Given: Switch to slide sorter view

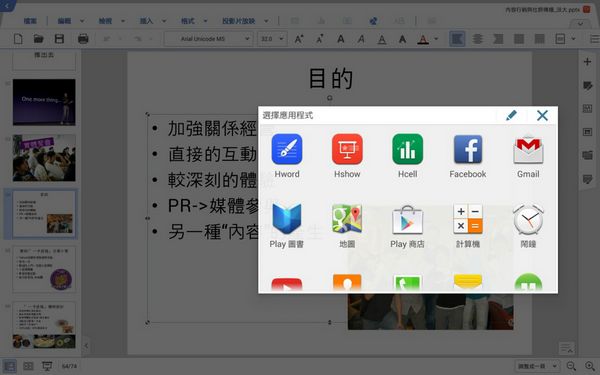Looking at the screenshot, I should [28, 366].
